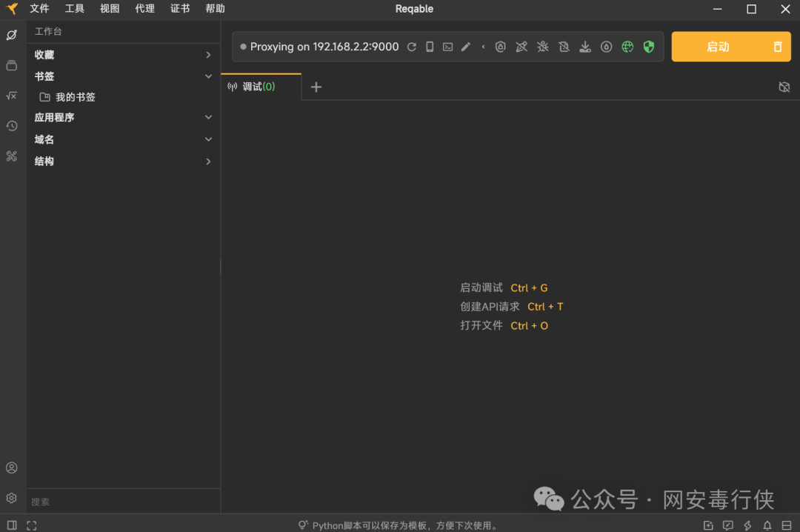The image size is (800, 532).
Task: Toggle the highlight rule icon
Action: coord(521,47)
